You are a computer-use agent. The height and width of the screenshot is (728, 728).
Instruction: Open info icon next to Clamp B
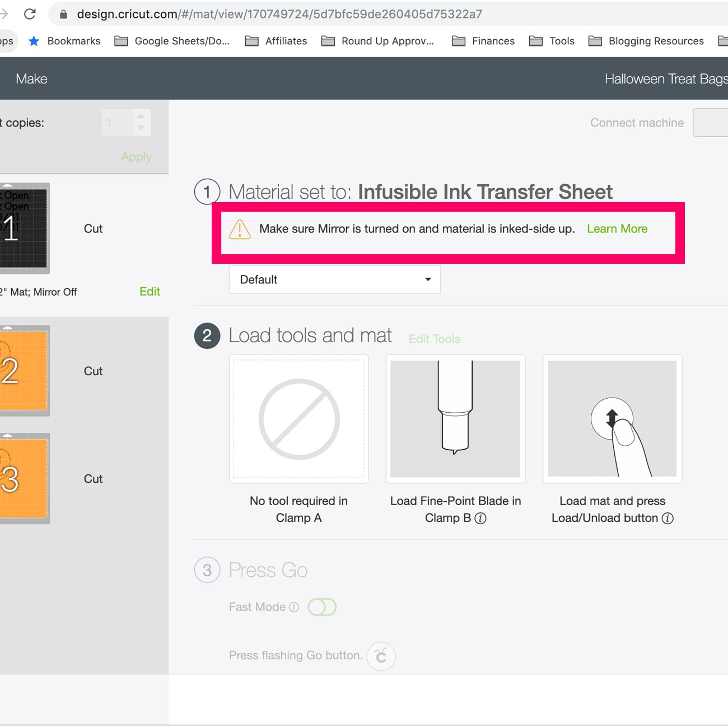(x=480, y=518)
